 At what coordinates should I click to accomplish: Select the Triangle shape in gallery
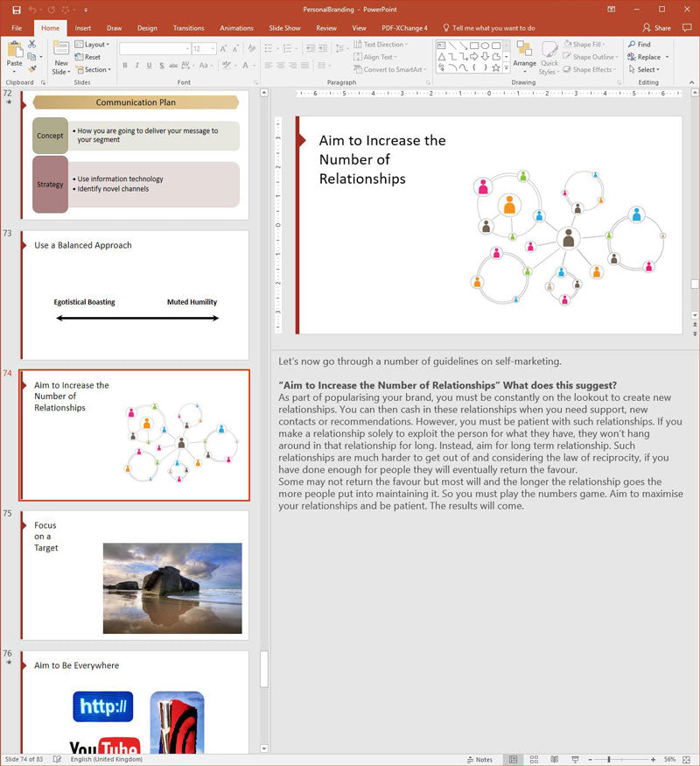tap(441, 57)
